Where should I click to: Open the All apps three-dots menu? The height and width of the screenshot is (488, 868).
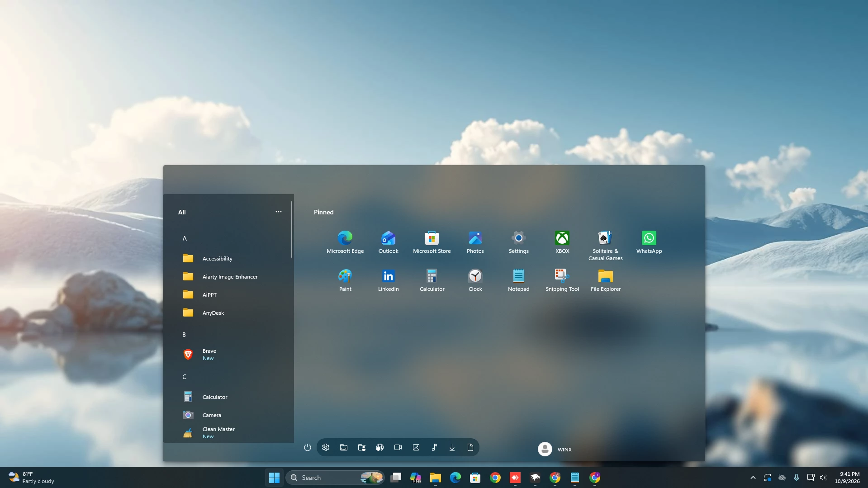(x=279, y=212)
